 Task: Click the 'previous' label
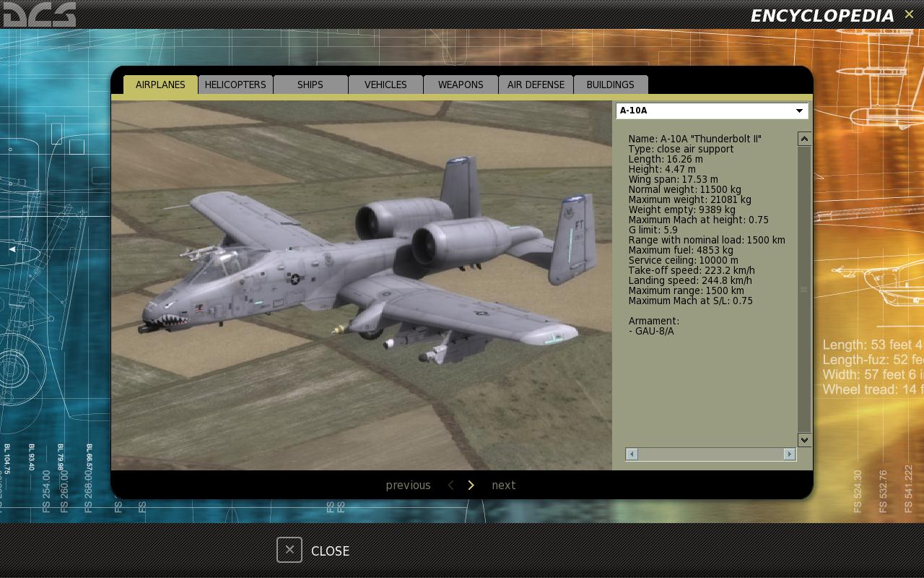point(408,486)
